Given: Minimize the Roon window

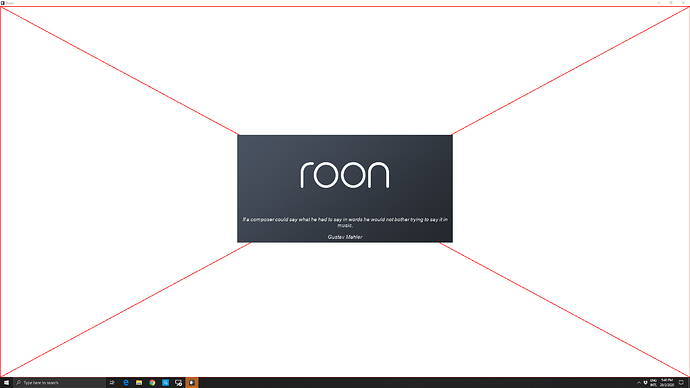Looking at the screenshot, I should coord(659,3).
